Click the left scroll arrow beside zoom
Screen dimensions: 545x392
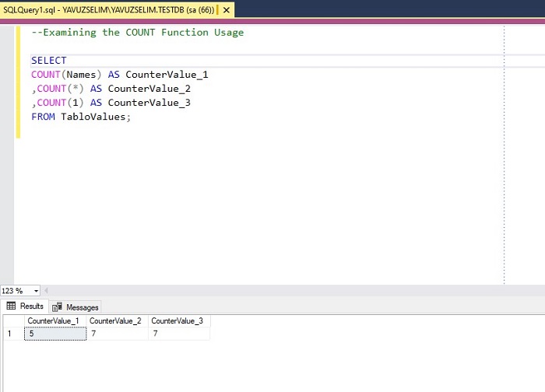[x=46, y=291]
